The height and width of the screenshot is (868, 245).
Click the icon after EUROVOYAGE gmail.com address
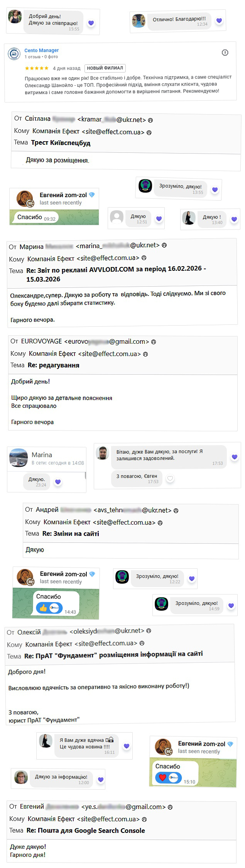pyautogui.click(x=154, y=341)
